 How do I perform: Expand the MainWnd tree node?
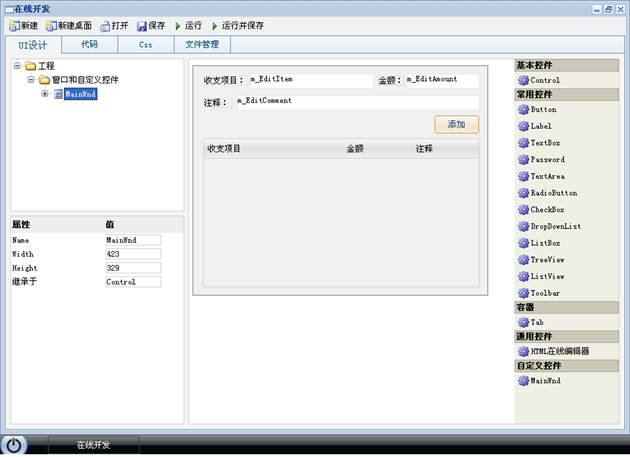coord(45,94)
